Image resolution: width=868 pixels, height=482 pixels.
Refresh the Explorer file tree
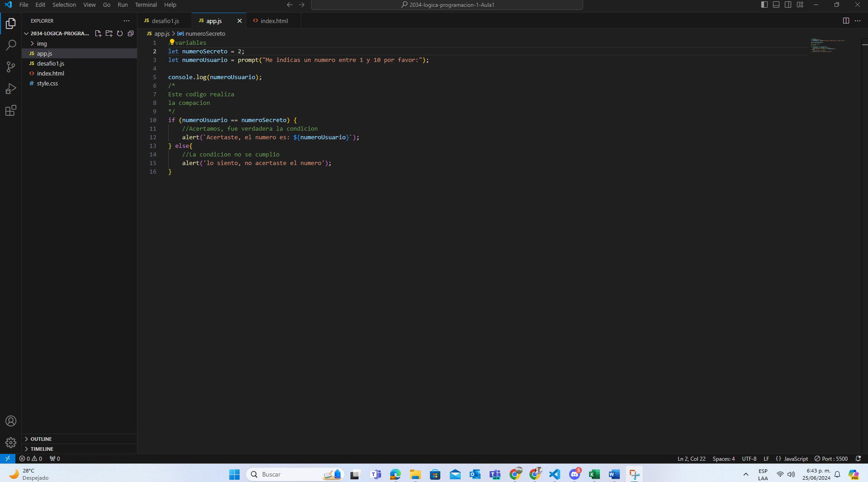click(120, 33)
